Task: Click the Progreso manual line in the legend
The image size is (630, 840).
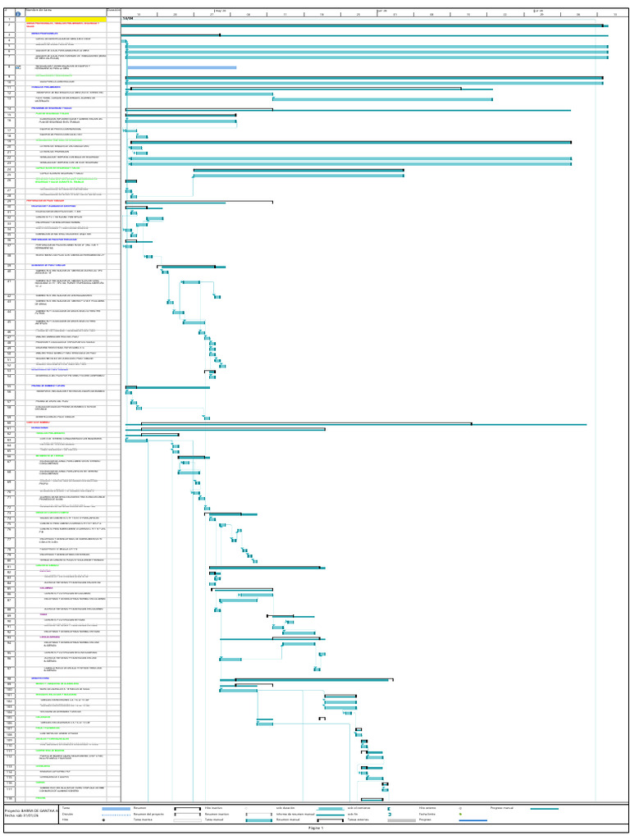Action: 545,808
